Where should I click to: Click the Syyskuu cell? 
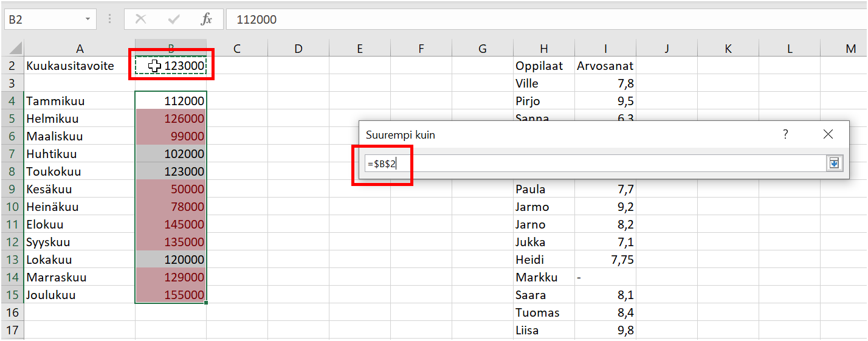tap(80, 242)
